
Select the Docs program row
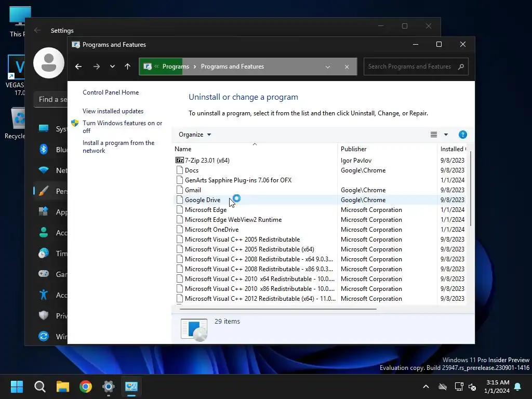321,170
